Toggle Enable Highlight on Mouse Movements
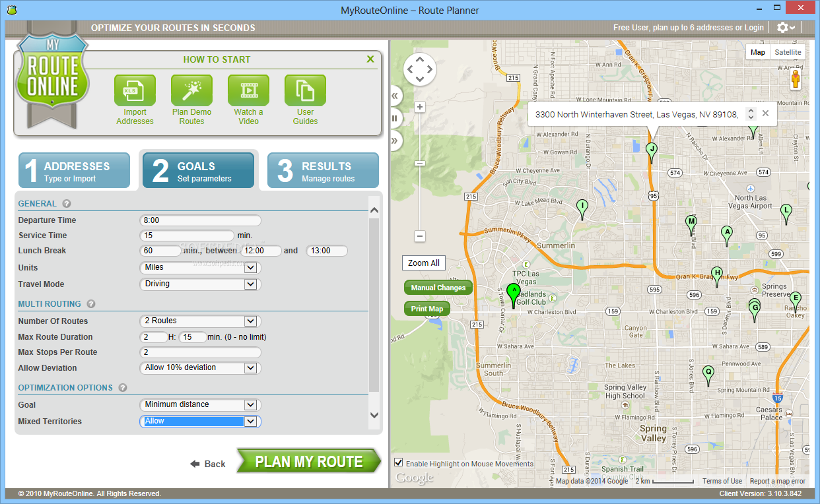This screenshot has width=820, height=504. point(398,463)
